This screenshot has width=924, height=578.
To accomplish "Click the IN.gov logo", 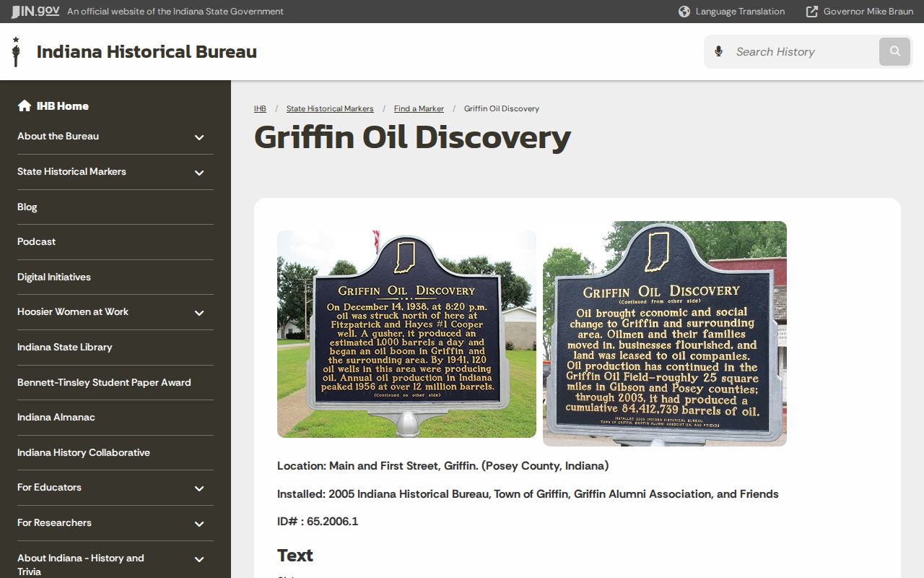I will coord(35,12).
